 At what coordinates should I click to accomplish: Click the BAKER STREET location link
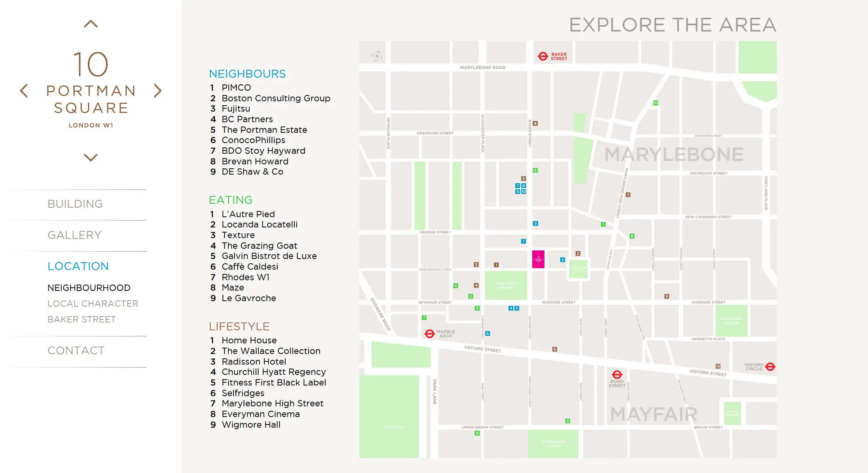point(82,319)
